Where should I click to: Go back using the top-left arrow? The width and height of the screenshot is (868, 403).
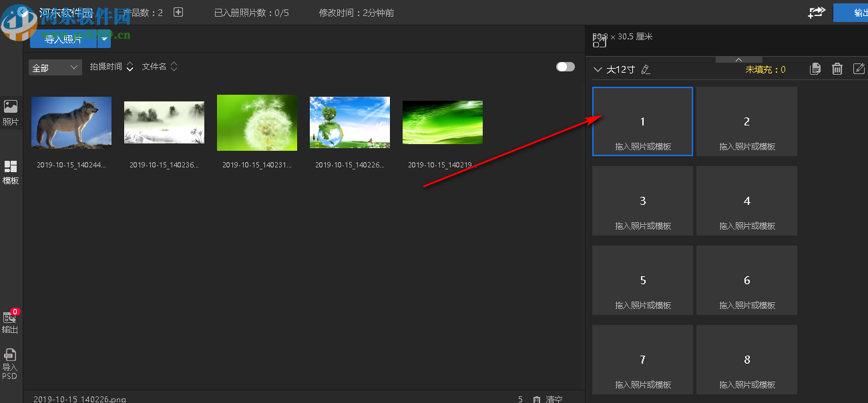click(23, 12)
